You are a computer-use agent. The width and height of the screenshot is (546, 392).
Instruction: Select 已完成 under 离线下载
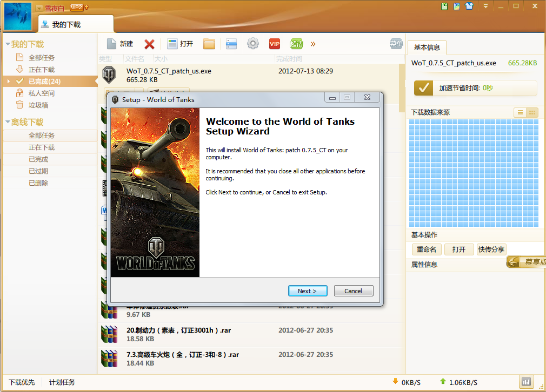(x=50, y=159)
